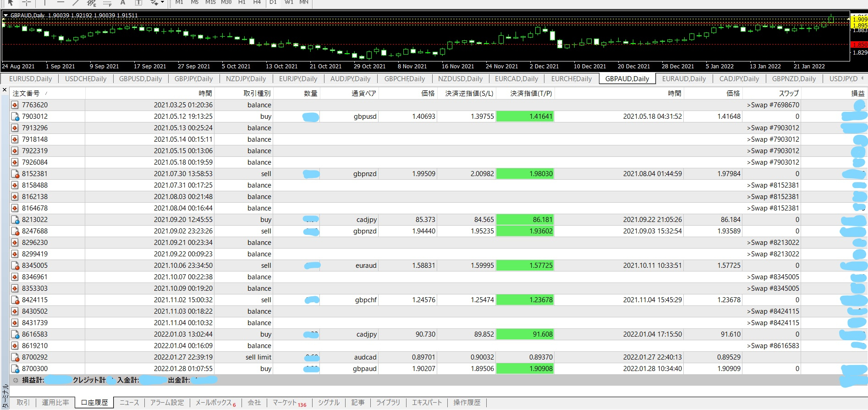The width and height of the screenshot is (868, 410).
Task: Pick the text label tool
Action: point(123,2)
